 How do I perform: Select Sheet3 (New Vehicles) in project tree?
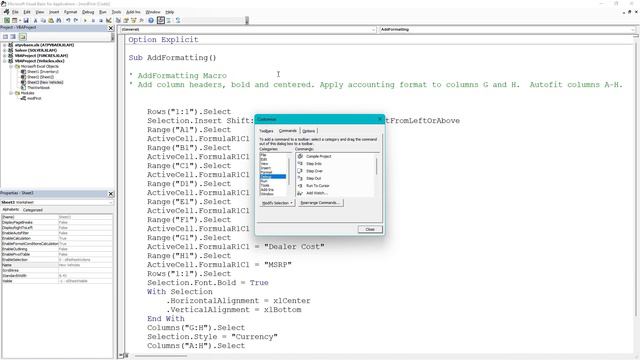coord(45,82)
